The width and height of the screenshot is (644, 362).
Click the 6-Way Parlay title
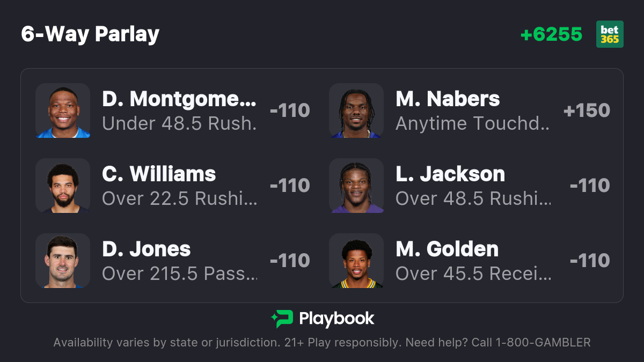90,34
